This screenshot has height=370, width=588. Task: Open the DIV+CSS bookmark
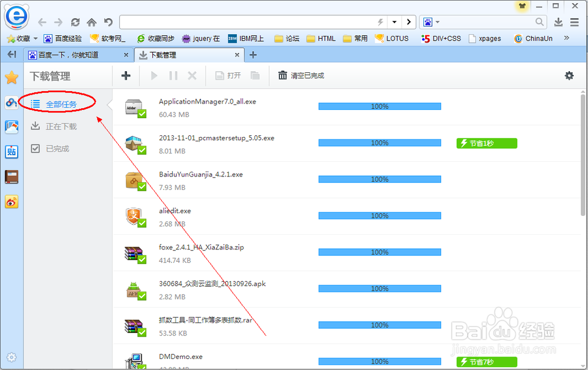[x=441, y=39]
